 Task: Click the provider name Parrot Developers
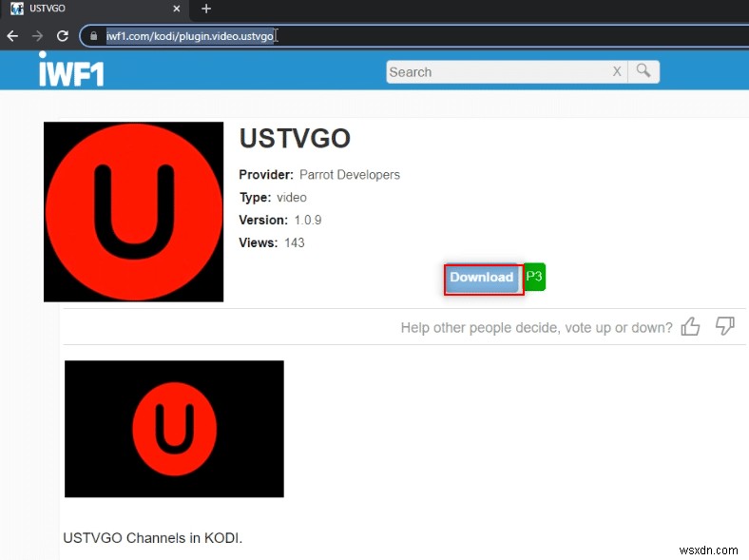350,175
